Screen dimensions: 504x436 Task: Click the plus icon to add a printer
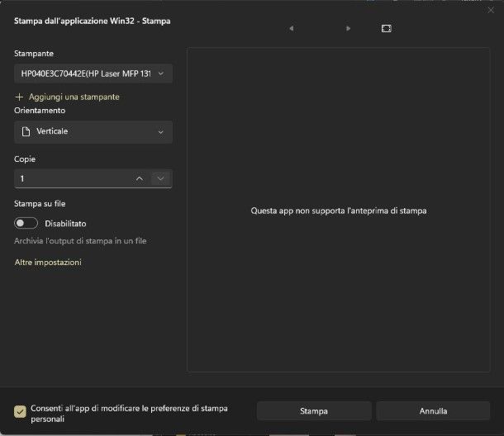coord(20,97)
